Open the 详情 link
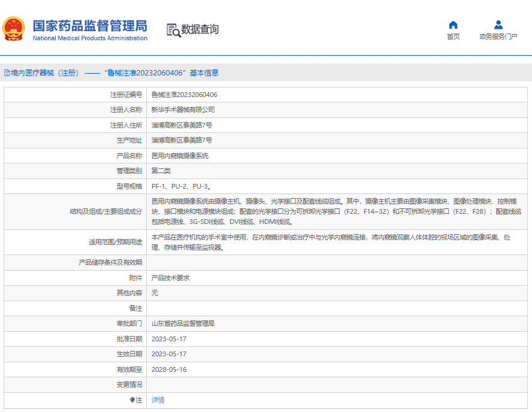Screen dimensions: 532x412 (x=158, y=400)
